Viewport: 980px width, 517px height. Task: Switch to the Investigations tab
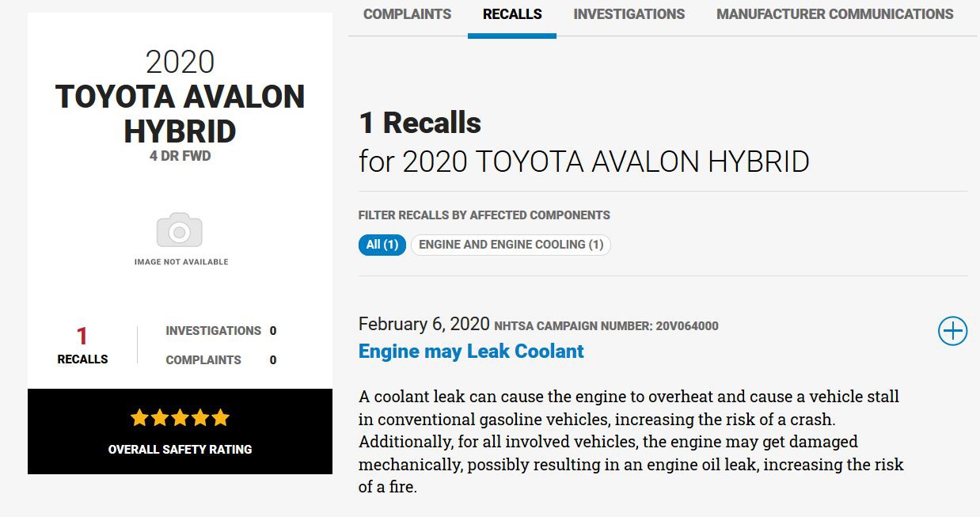(629, 14)
